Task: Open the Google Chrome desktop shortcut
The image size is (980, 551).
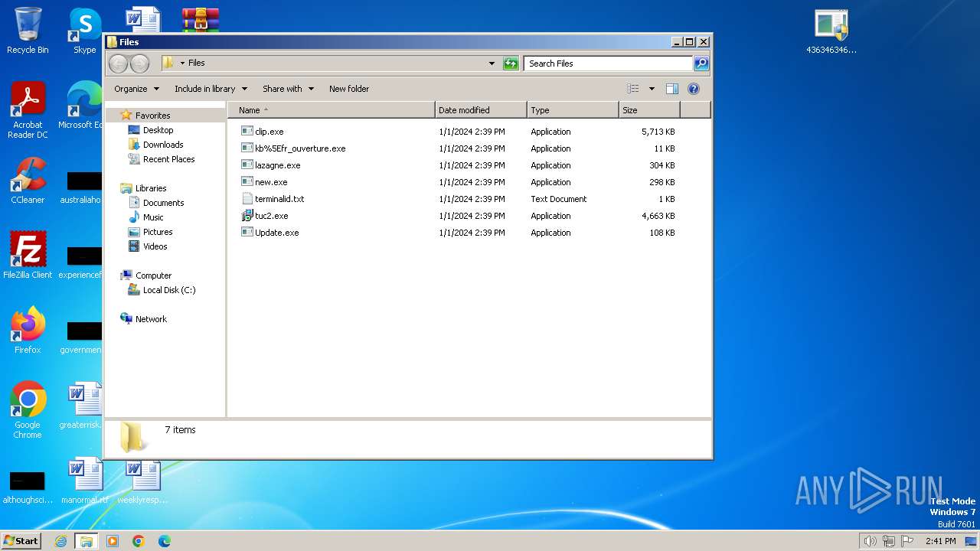Action: pyautogui.click(x=28, y=410)
